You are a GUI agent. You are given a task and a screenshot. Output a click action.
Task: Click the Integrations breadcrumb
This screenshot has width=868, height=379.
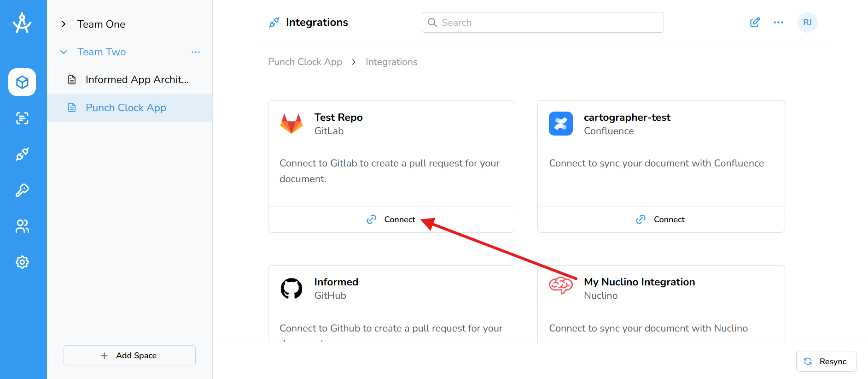[x=391, y=62]
